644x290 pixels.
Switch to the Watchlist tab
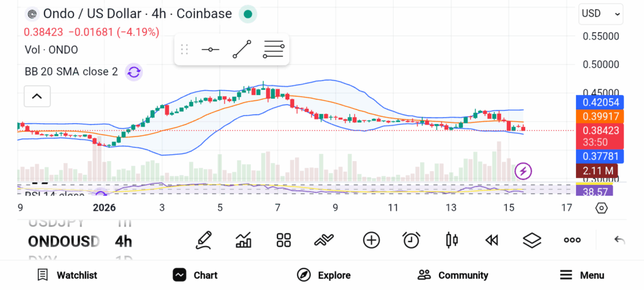67,275
